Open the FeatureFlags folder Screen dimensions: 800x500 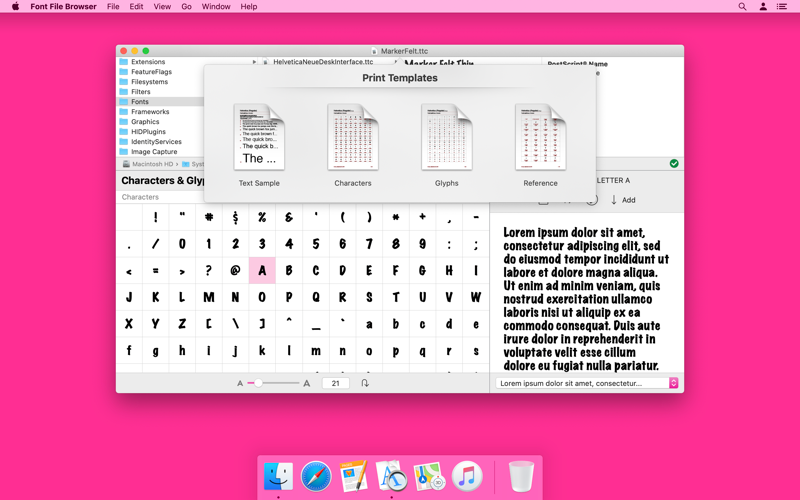[151, 72]
